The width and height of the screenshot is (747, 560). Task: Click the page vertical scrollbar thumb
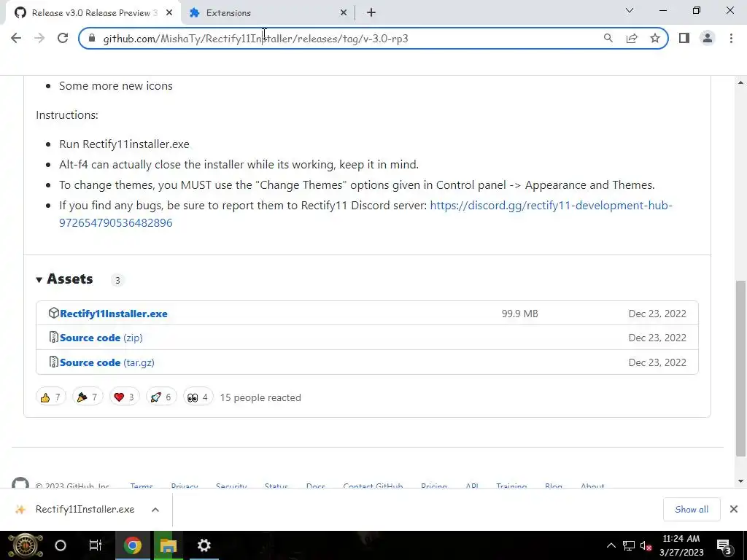[740, 368]
